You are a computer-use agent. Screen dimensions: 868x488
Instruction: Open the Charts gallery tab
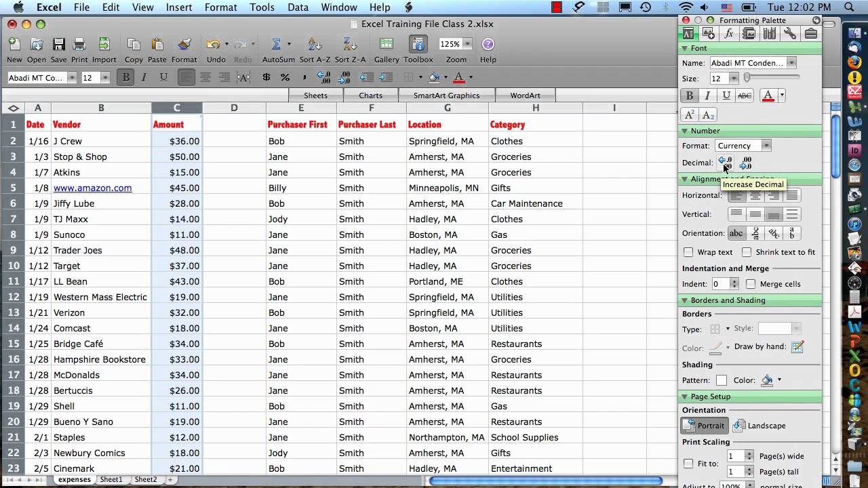tap(371, 96)
